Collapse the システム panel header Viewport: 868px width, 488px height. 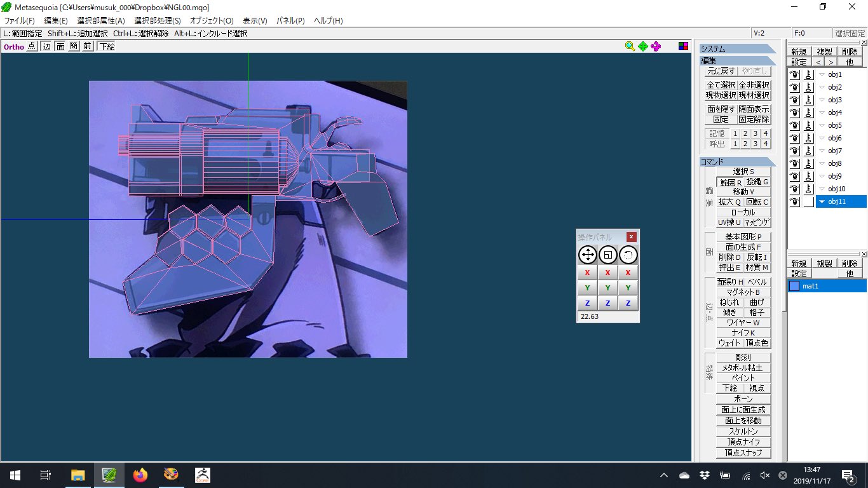coord(737,49)
